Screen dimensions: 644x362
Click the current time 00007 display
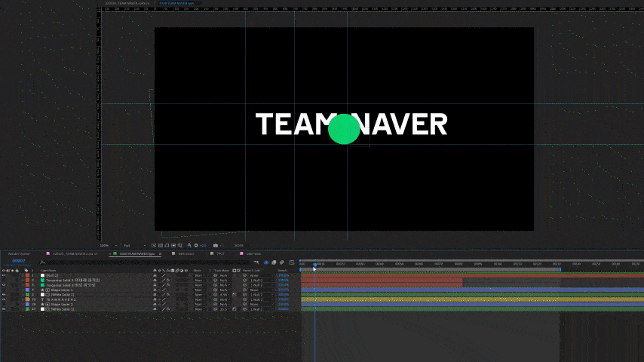[19, 260]
